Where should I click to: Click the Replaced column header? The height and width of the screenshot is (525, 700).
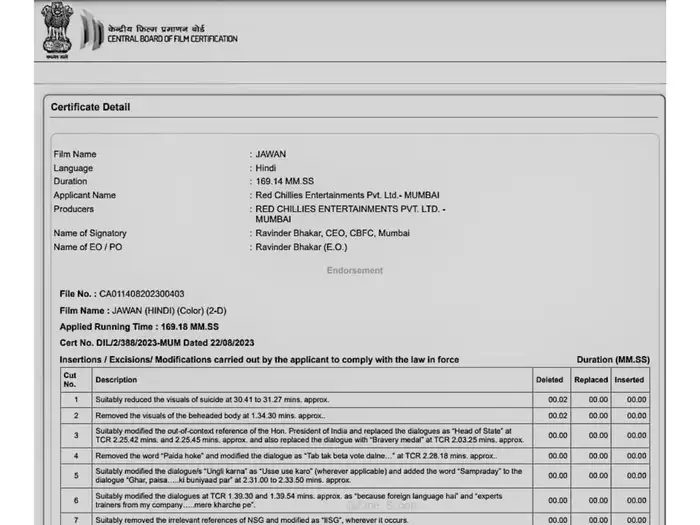point(590,379)
